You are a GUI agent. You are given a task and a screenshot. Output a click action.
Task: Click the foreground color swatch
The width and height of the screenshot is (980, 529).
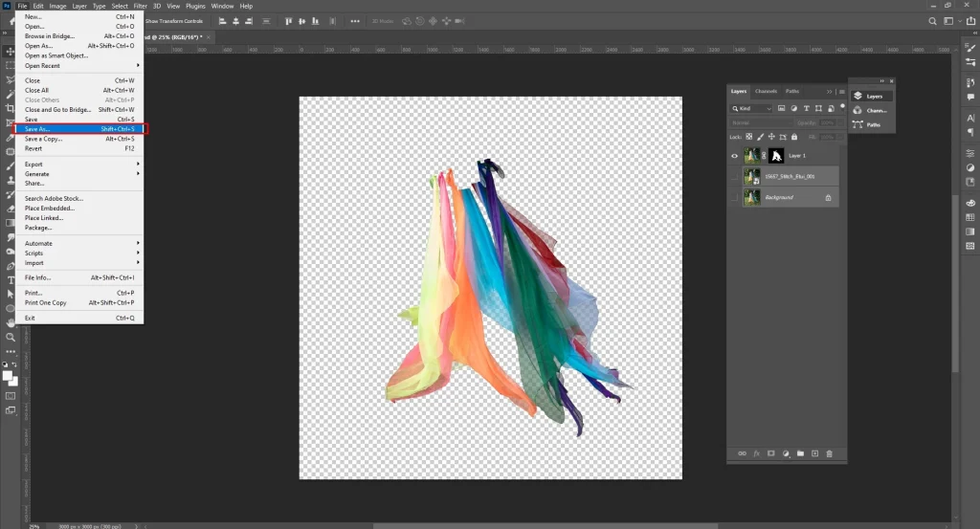click(x=9, y=374)
